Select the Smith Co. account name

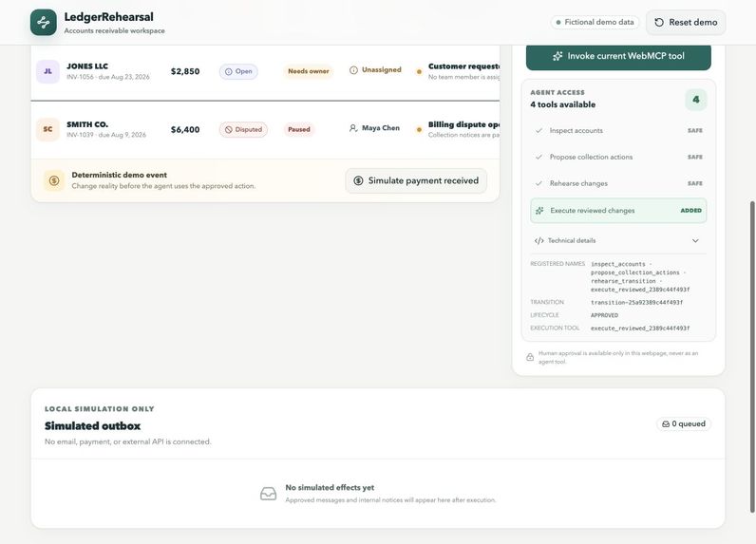point(87,124)
